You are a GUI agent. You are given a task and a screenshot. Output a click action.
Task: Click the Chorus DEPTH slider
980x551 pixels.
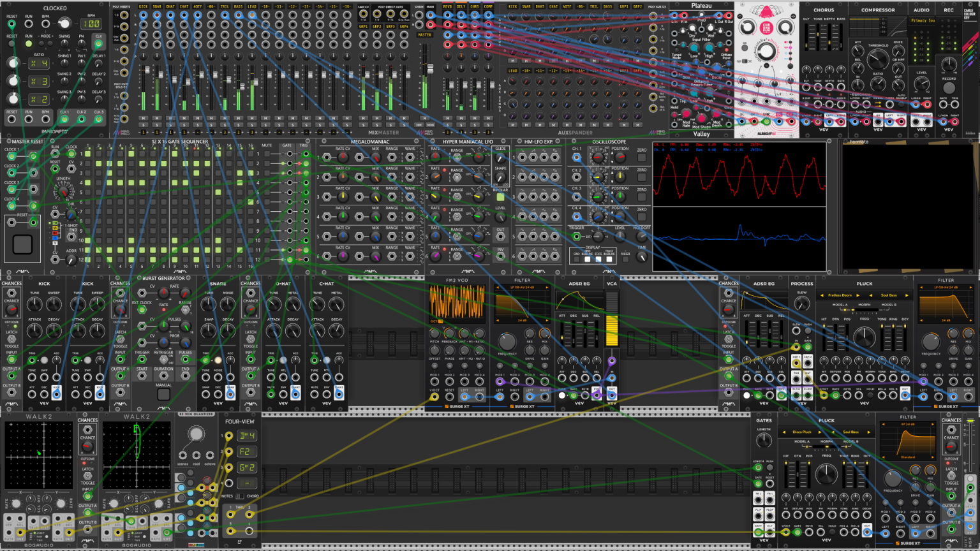coord(829,38)
